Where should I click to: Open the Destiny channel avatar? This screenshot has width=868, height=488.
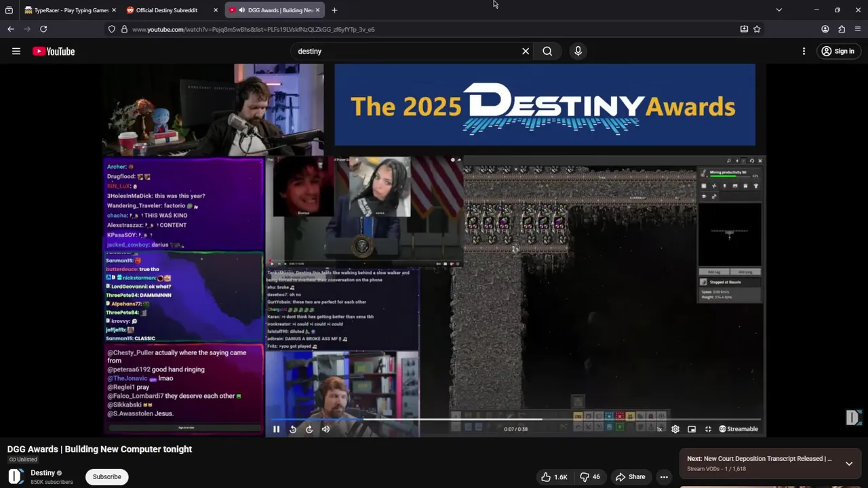pos(16,476)
